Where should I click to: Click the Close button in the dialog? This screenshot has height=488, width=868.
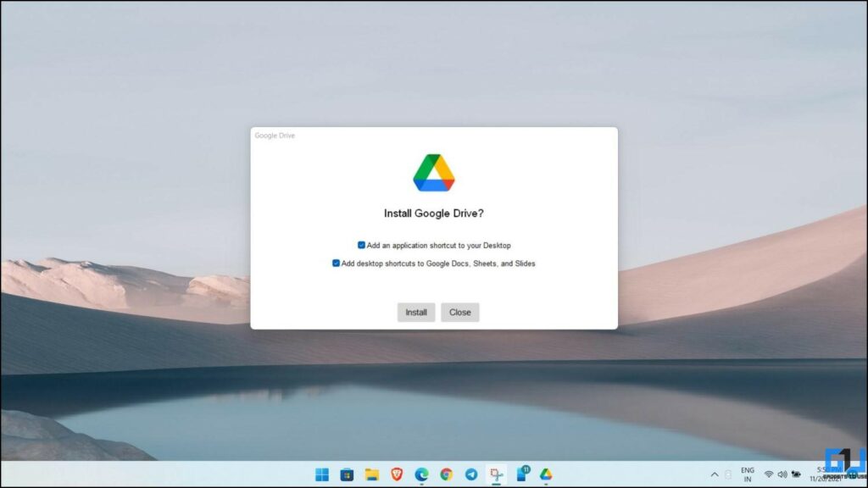pos(459,312)
